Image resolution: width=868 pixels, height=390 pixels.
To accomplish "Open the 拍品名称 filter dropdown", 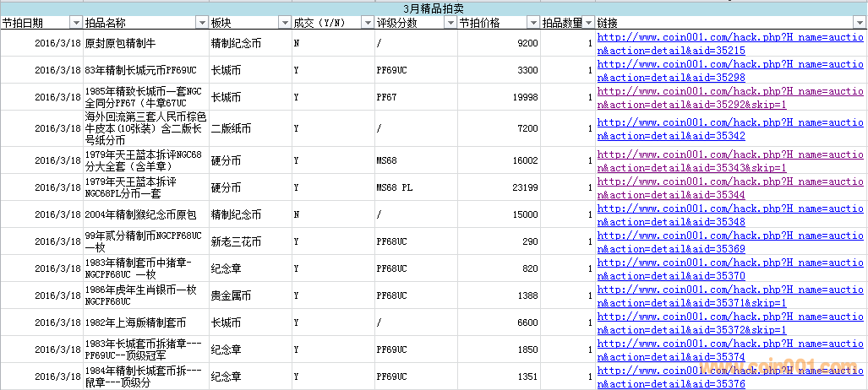I will 201,23.
